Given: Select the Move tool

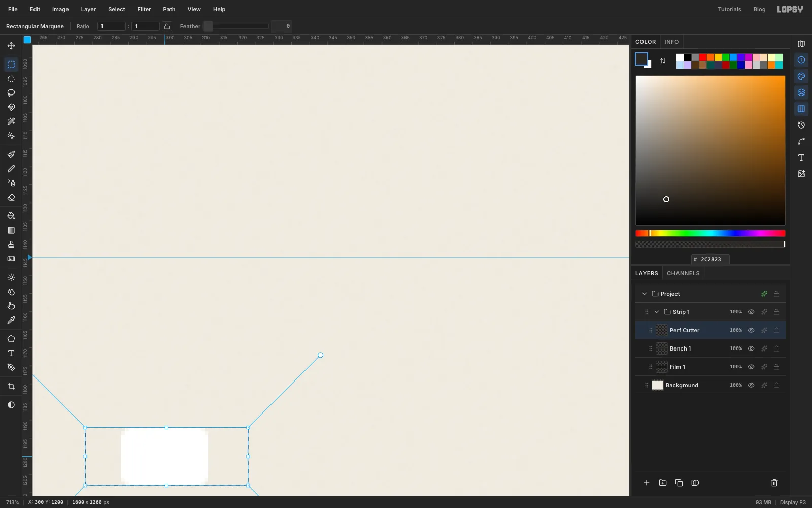Looking at the screenshot, I should (x=11, y=46).
